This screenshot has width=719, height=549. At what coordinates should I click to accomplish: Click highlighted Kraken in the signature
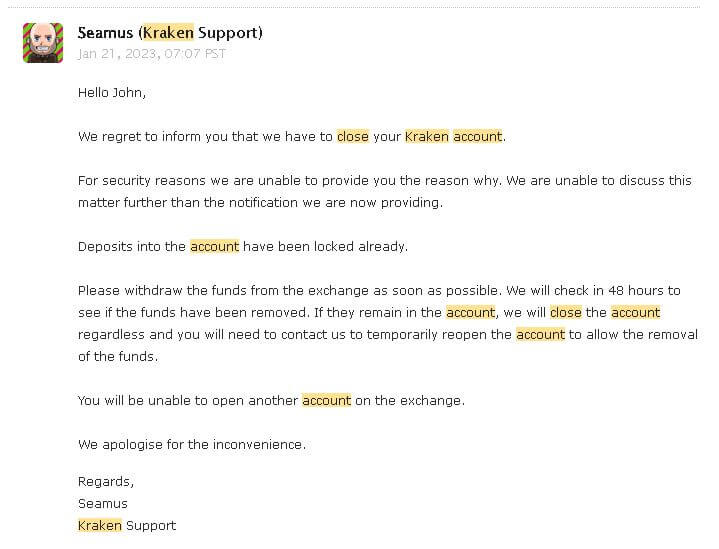tap(100, 526)
